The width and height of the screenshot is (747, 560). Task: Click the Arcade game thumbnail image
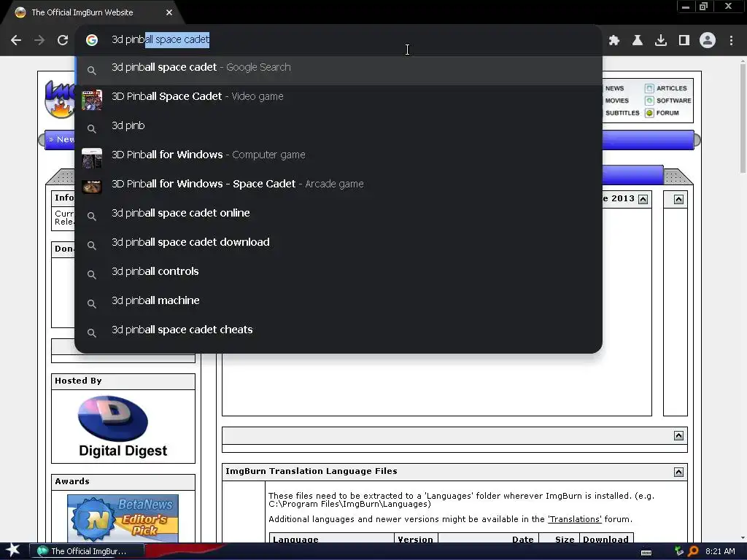(x=92, y=187)
